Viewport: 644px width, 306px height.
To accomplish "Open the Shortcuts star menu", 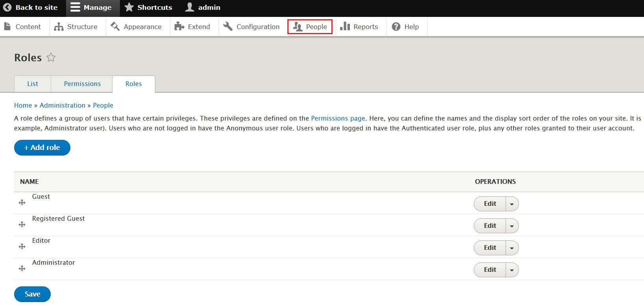I will [x=148, y=7].
